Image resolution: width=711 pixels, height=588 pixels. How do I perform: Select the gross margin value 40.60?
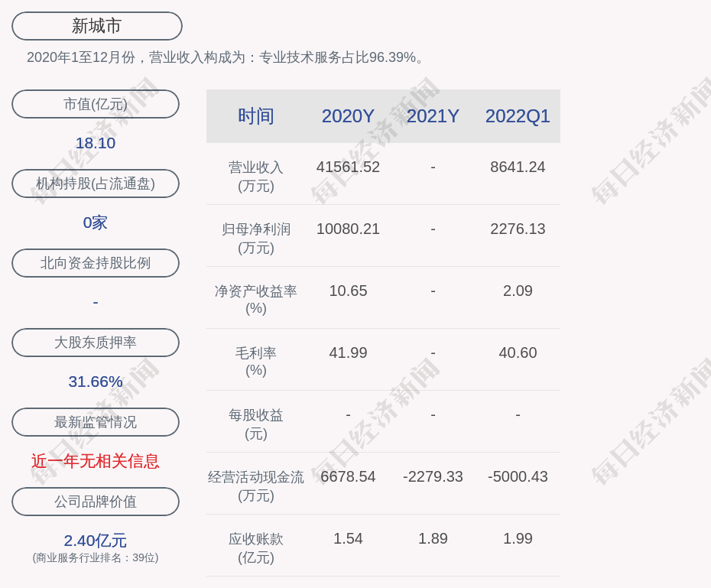[x=518, y=352]
